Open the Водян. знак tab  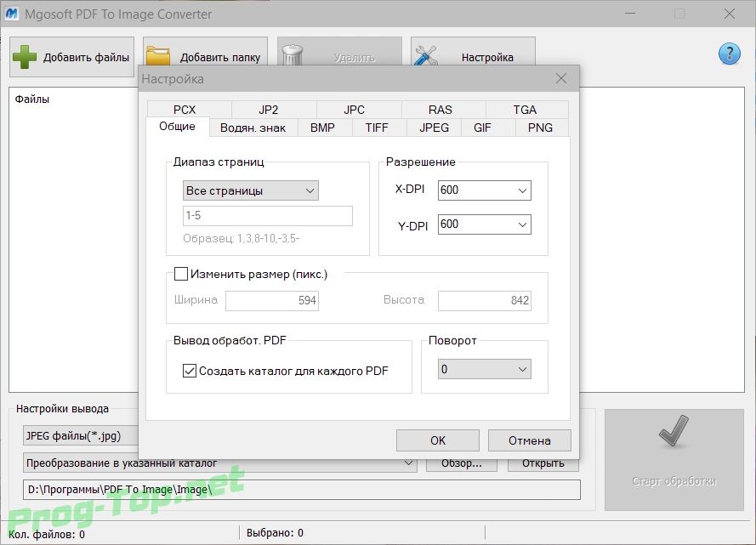point(253,128)
